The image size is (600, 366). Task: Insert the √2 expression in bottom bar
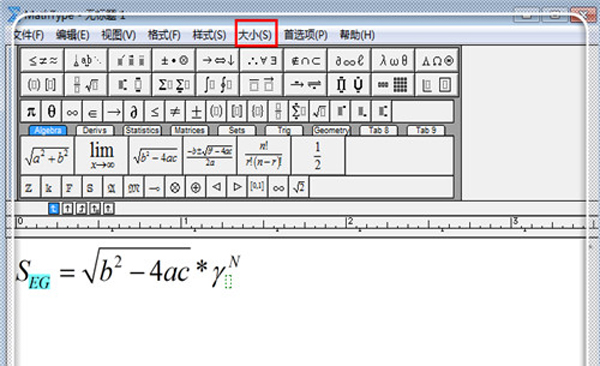tap(299, 187)
